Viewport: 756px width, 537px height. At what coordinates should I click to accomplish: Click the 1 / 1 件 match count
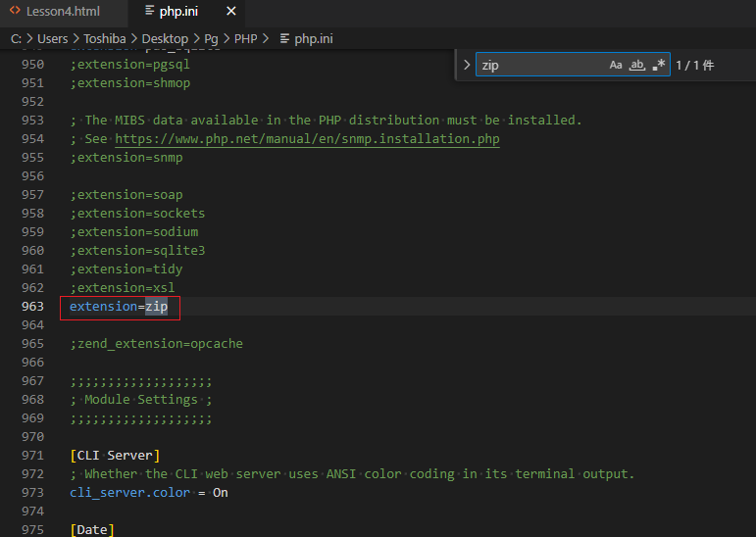point(695,65)
